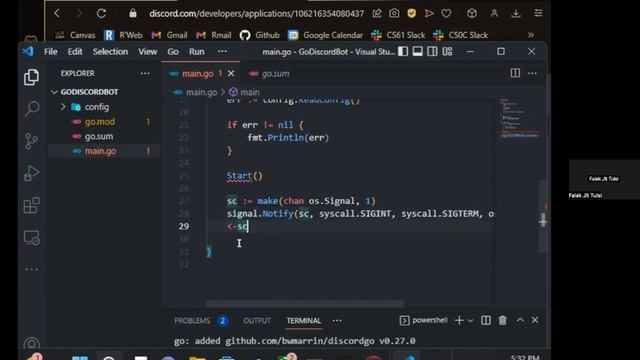Click the browser address bar URL
This screenshot has width=640, height=360.
pos(256,13)
